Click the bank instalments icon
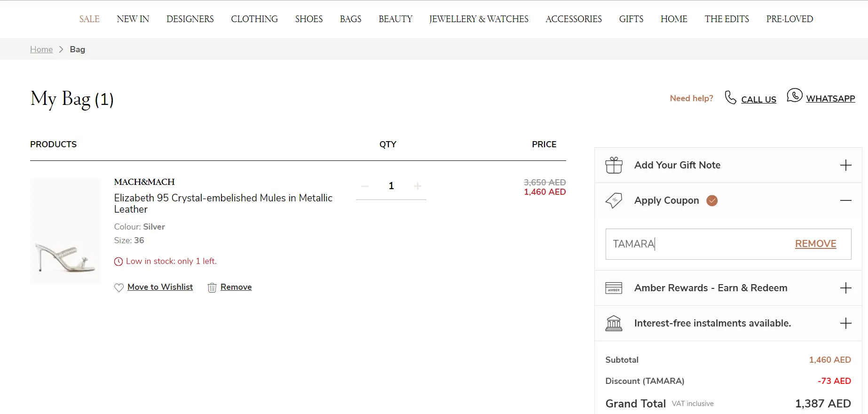This screenshot has height=414, width=868. pos(614,323)
